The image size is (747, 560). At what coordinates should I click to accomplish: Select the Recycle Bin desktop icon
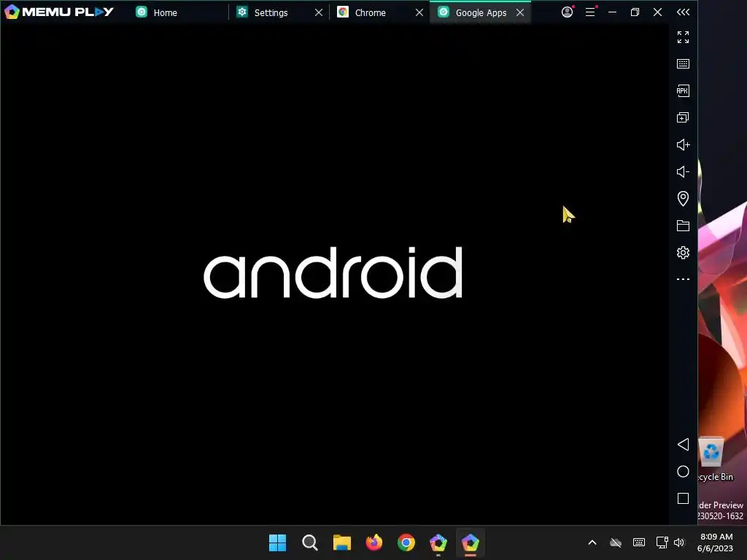(x=713, y=459)
